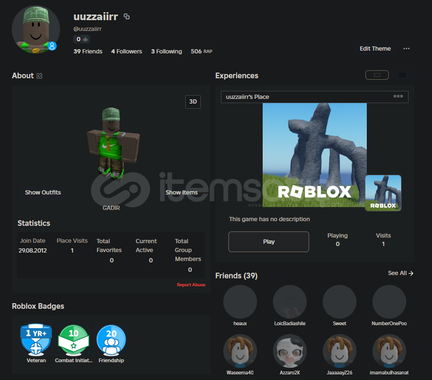Open friend heaux's avatar

pos(240,302)
